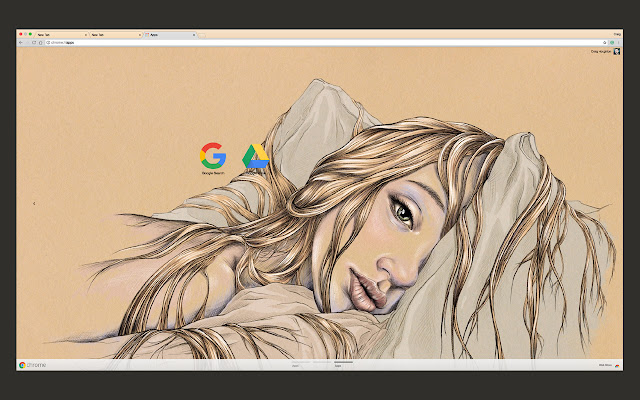Click the Craig profile button in title bar
The width and height of the screenshot is (640, 400).
(x=617, y=34)
